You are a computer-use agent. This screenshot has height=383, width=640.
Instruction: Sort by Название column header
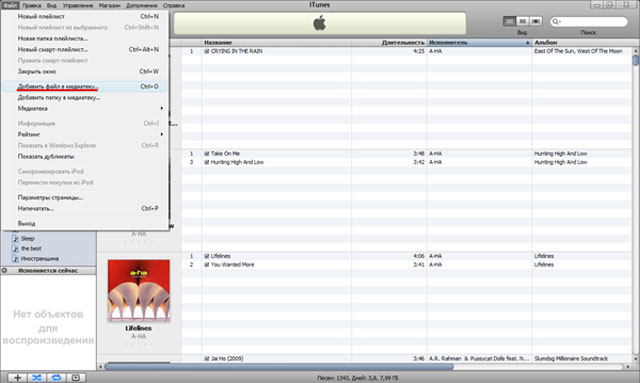pos(276,42)
